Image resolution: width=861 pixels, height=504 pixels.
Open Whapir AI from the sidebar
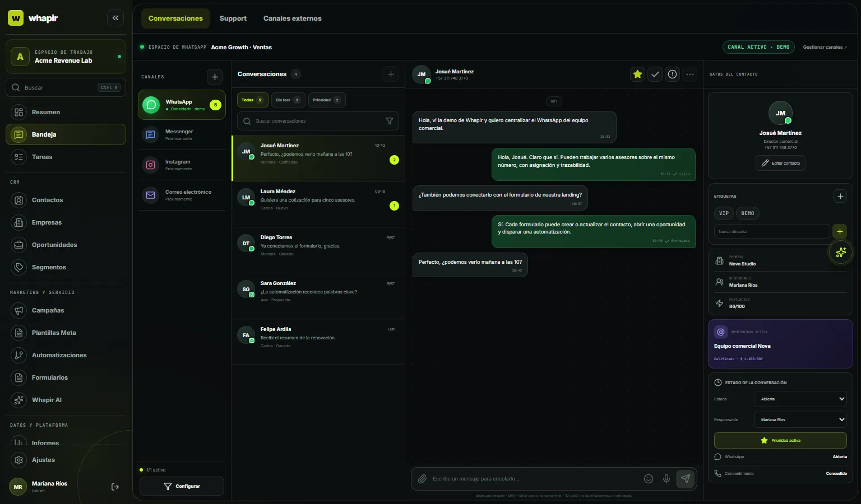[66, 400]
